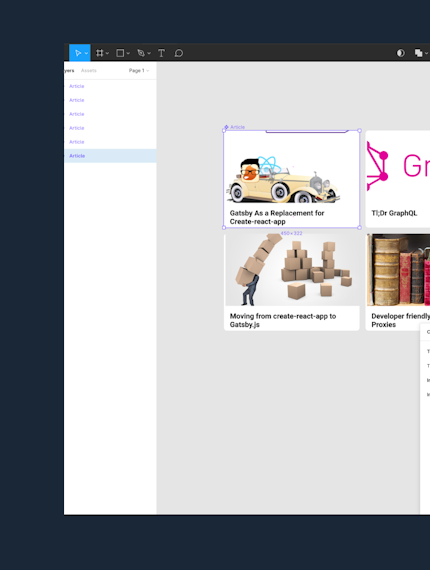Open the Boolean operations dropdown arrow

click(x=426, y=53)
